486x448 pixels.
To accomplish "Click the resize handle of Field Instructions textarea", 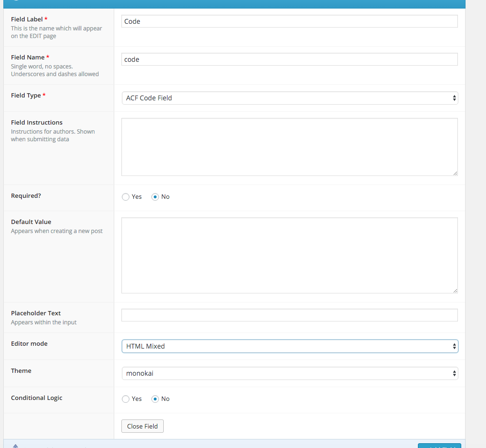I will click(x=455, y=173).
